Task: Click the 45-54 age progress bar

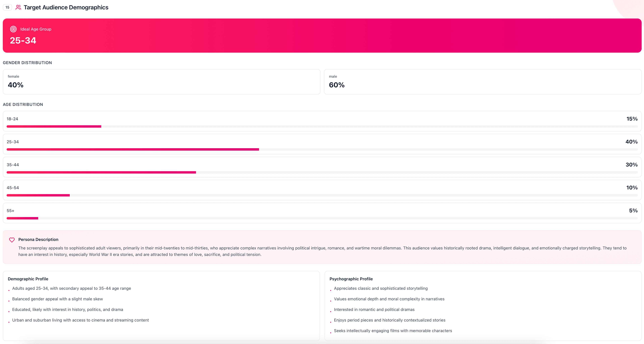Action: (x=322, y=195)
